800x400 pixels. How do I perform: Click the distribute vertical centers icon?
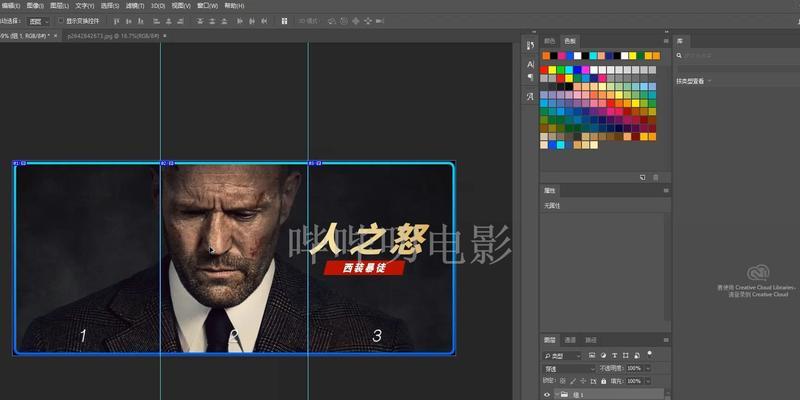(x=212, y=21)
